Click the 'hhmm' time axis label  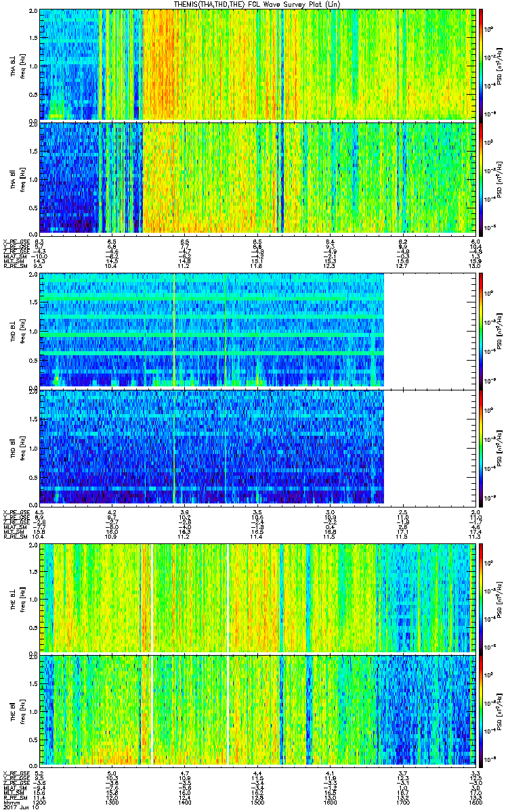point(10,801)
